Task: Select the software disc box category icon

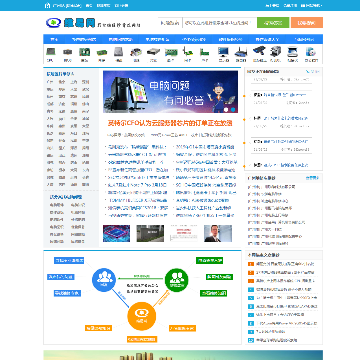Action: tap(311, 52)
